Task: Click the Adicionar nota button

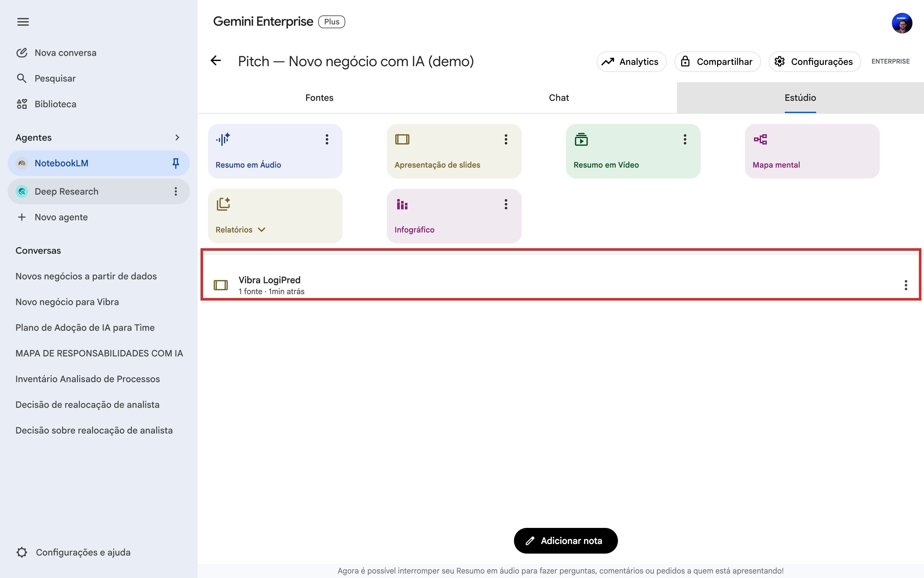Action: click(566, 541)
